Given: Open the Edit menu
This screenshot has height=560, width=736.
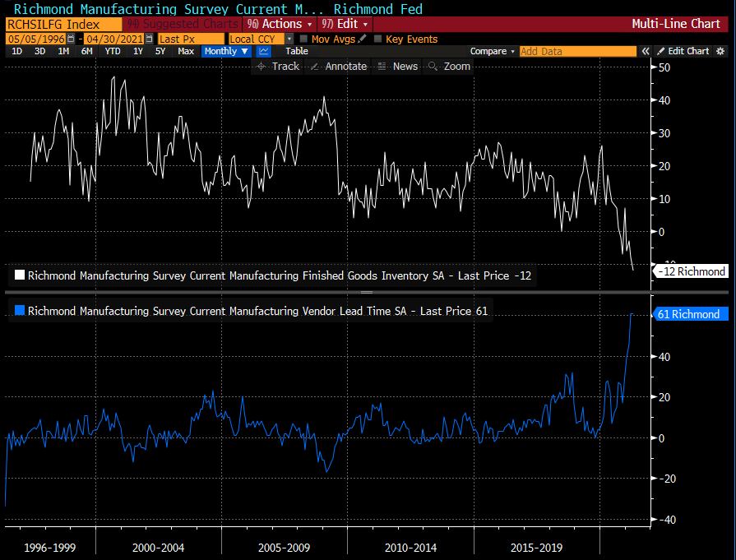Looking at the screenshot, I should [345, 24].
